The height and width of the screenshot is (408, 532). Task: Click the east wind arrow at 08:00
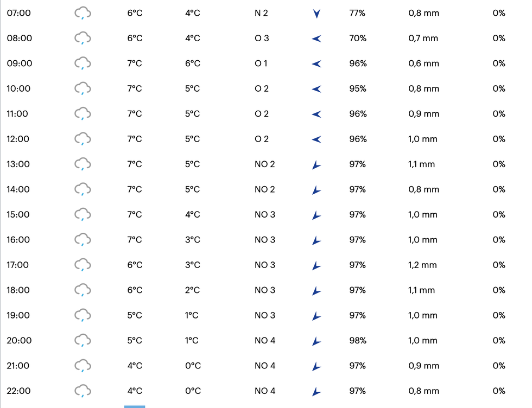(316, 39)
